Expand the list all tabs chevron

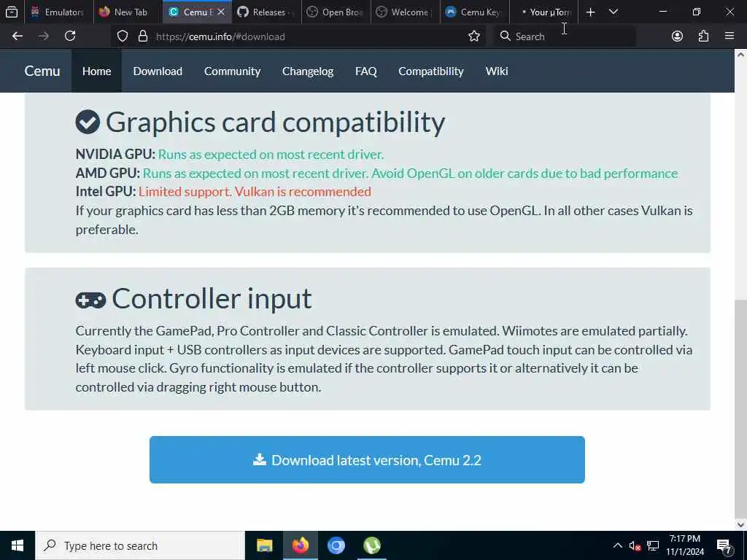click(x=614, y=12)
